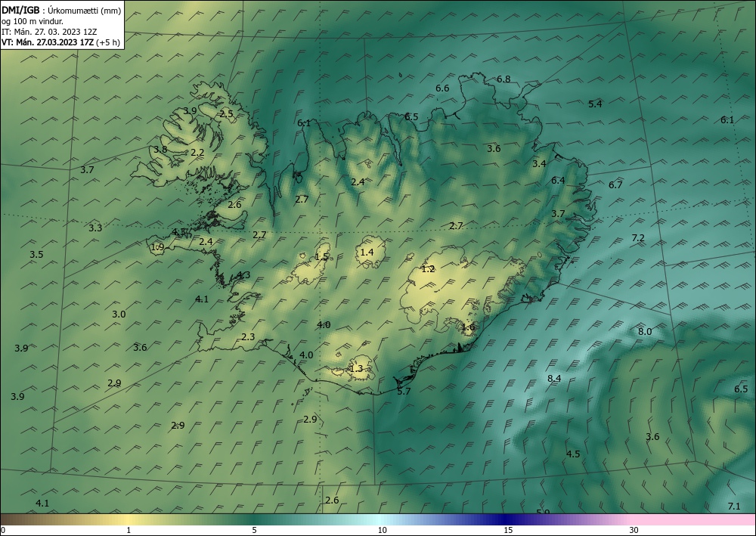Click the 3.0 value label

(119, 314)
